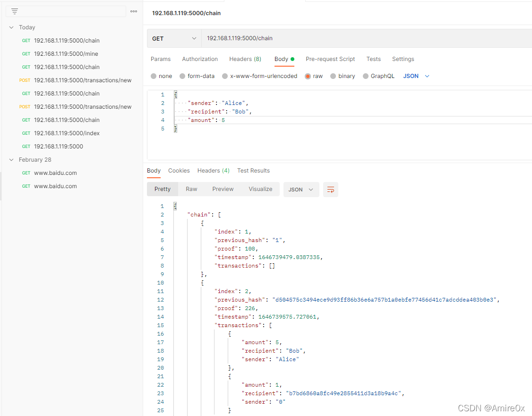Image resolution: width=532 pixels, height=416 pixels.
Task: Click the response line '"previous_hash": "1",'
Action: coord(250,240)
